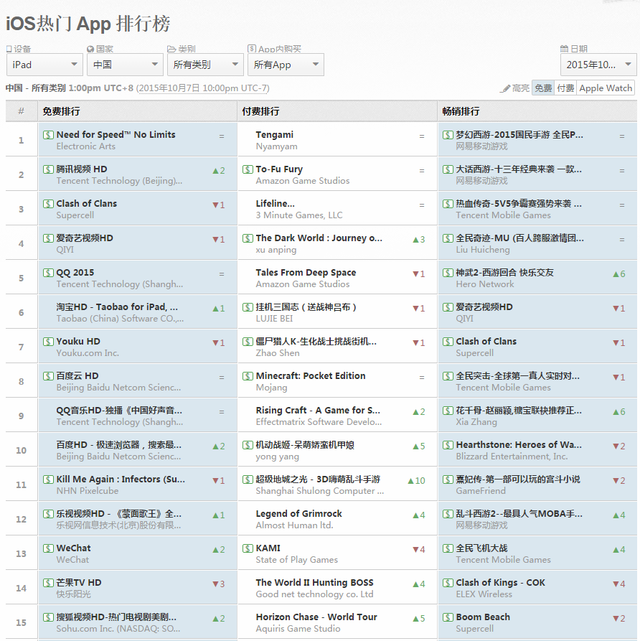The height and width of the screenshot is (641, 640).
Task: Click the dollar icon beside Boom Beach
Action: (447, 617)
